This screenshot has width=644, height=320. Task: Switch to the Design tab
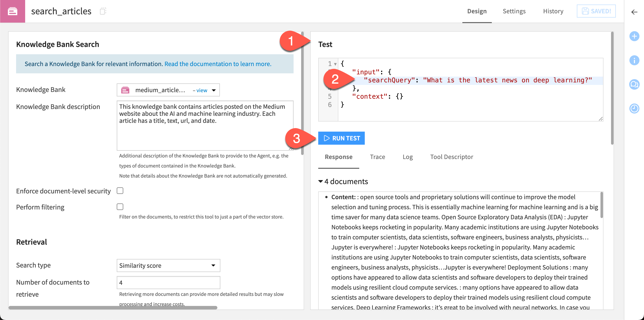click(477, 11)
